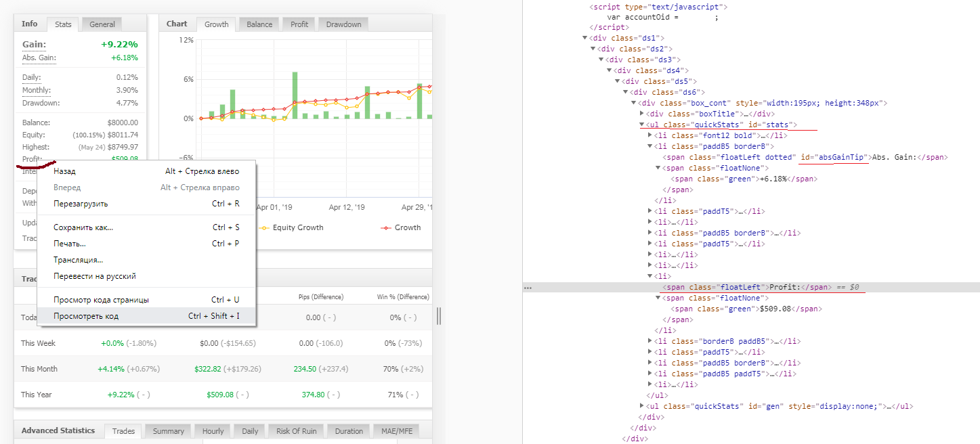Open the General tab in Info panel
980x444 pixels.
click(102, 24)
